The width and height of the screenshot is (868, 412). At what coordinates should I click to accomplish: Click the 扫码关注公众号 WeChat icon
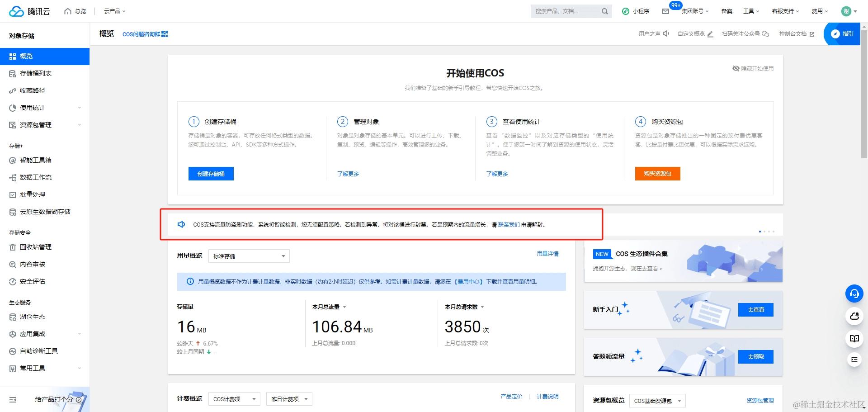765,34
